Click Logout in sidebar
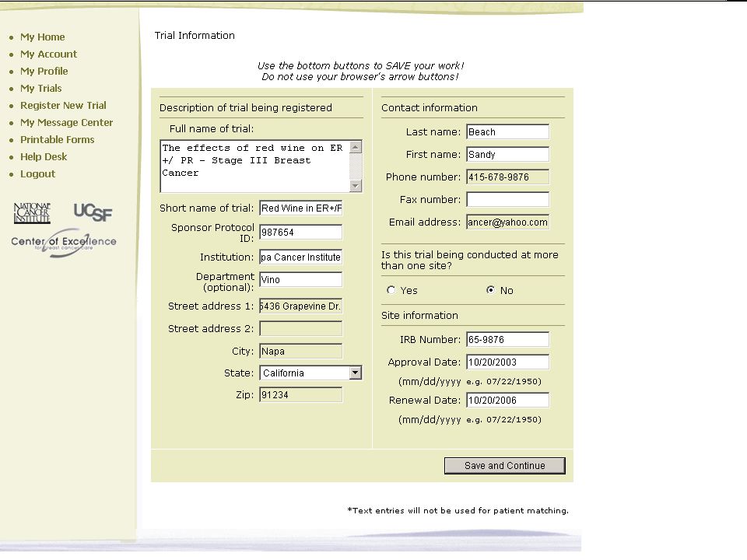Screen dimensions: 747x560 click(x=37, y=174)
